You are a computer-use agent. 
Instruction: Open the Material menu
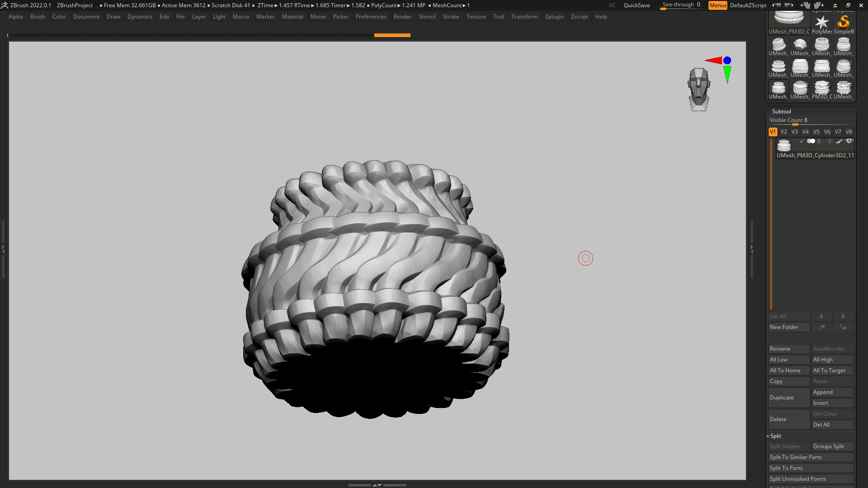tap(292, 17)
